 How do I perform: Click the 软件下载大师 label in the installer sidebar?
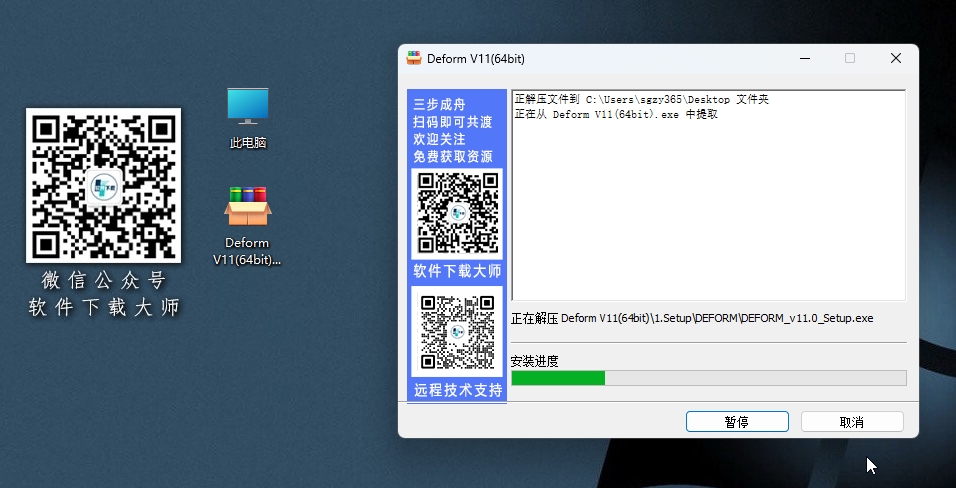[457, 271]
